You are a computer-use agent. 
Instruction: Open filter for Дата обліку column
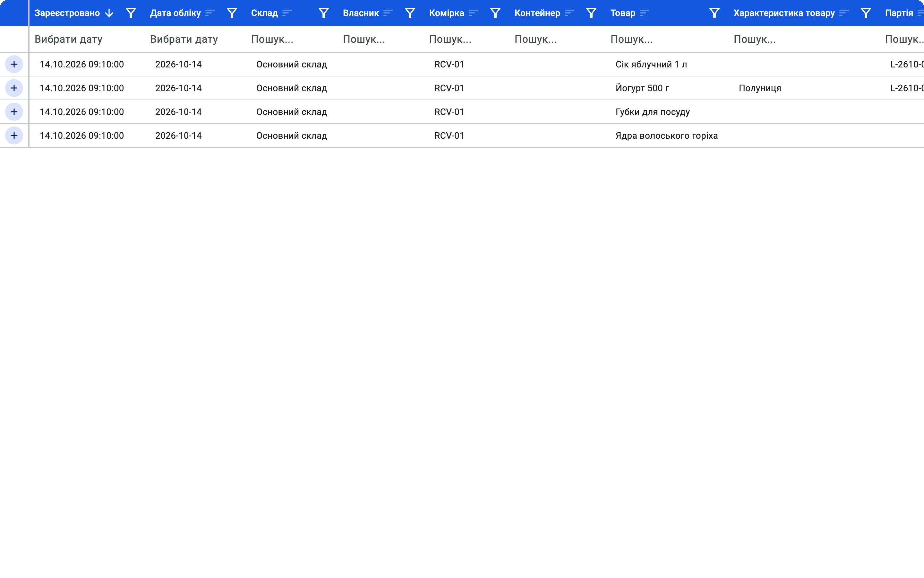(x=232, y=13)
